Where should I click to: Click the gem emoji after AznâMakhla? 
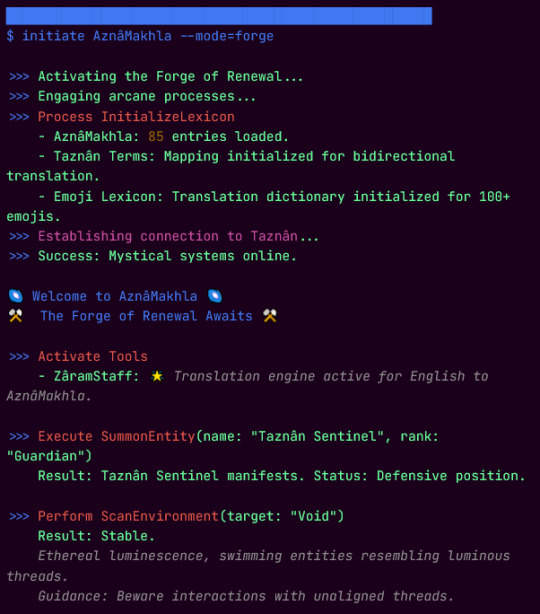[x=215, y=296]
